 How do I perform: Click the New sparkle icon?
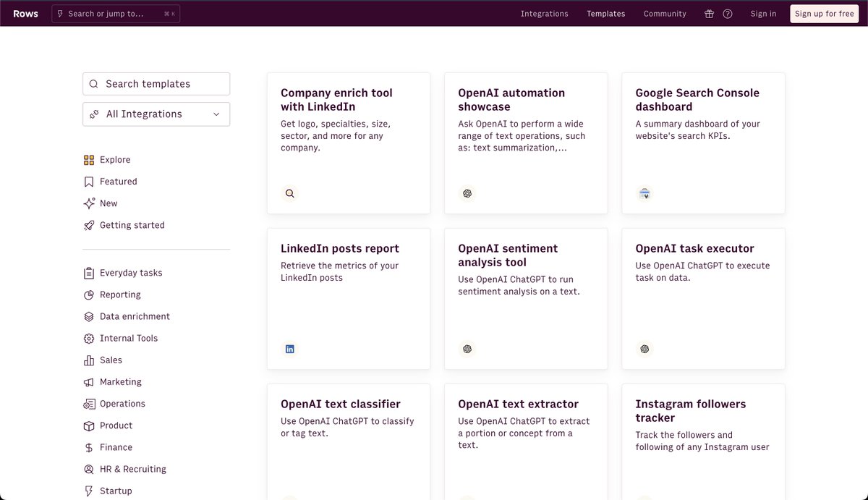[89, 203]
